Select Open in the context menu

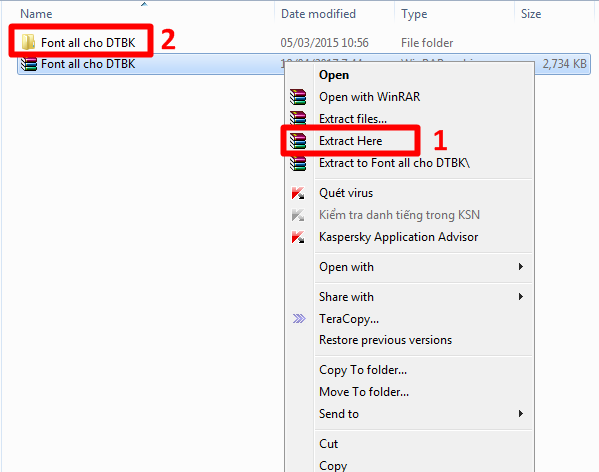(x=334, y=75)
